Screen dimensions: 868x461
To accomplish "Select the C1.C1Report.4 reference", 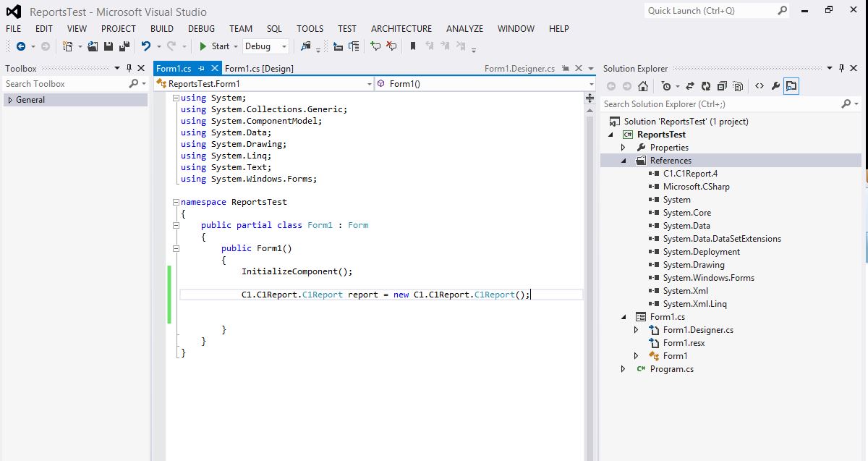I will [x=690, y=174].
